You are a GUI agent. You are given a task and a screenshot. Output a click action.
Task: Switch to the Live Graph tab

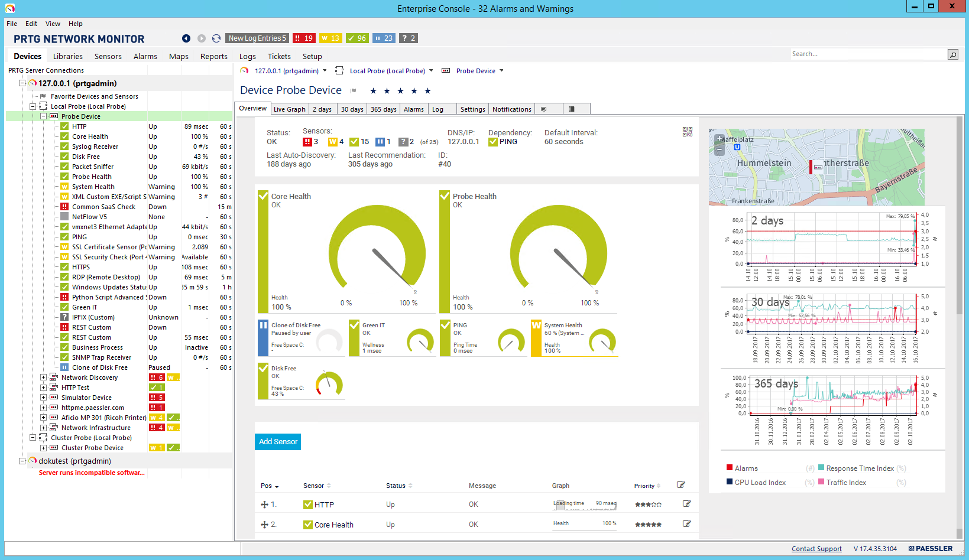click(x=289, y=109)
